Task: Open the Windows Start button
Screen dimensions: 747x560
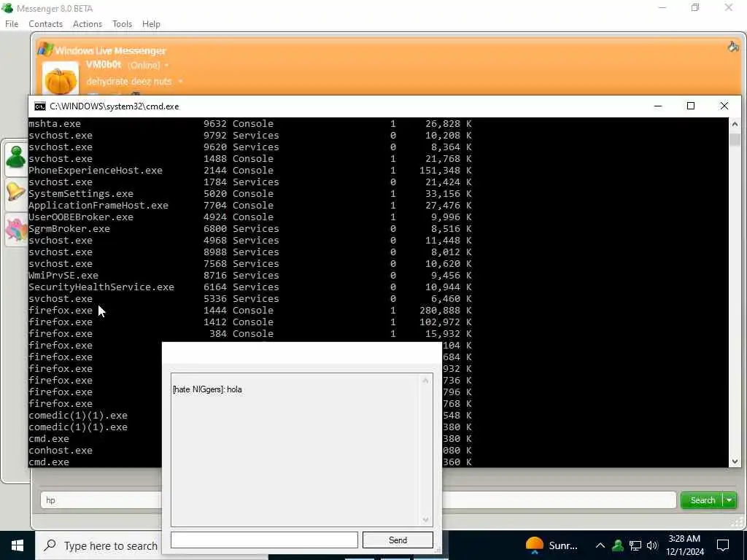Action: [x=18, y=545]
